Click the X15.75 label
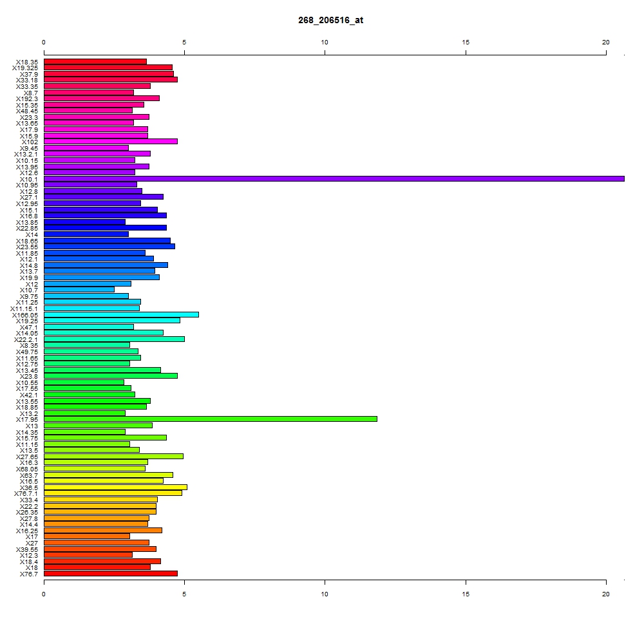 (x=26, y=438)
